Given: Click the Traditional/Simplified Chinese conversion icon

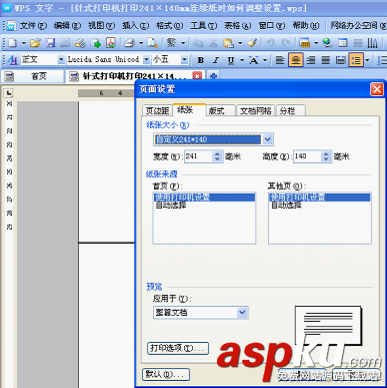Looking at the screenshot, I should [x=171, y=43].
